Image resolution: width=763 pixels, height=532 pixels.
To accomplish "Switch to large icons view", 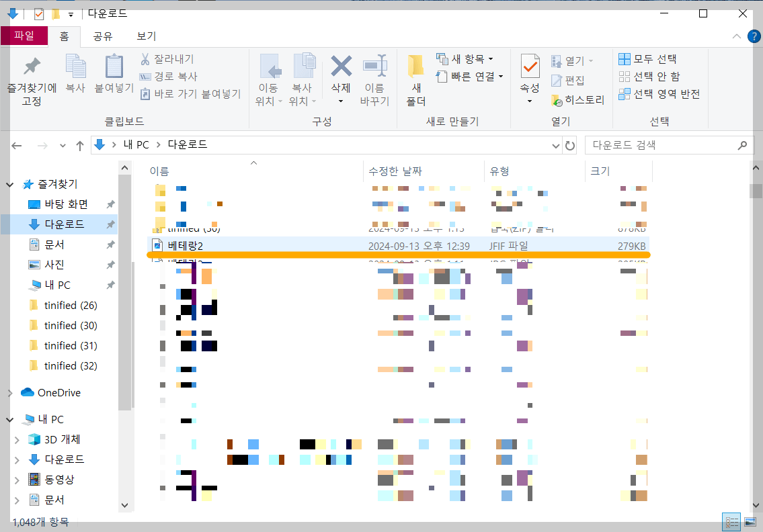I will click(x=750, y=523).
